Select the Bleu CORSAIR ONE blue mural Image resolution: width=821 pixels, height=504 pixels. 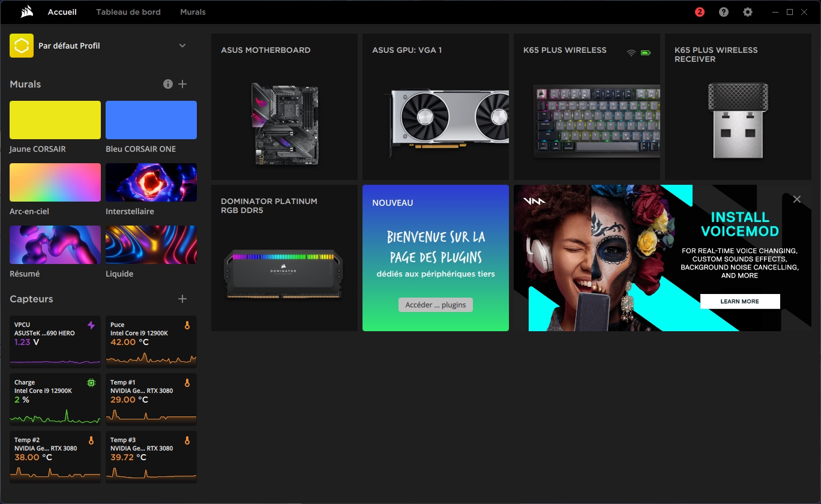click(151, 120)
